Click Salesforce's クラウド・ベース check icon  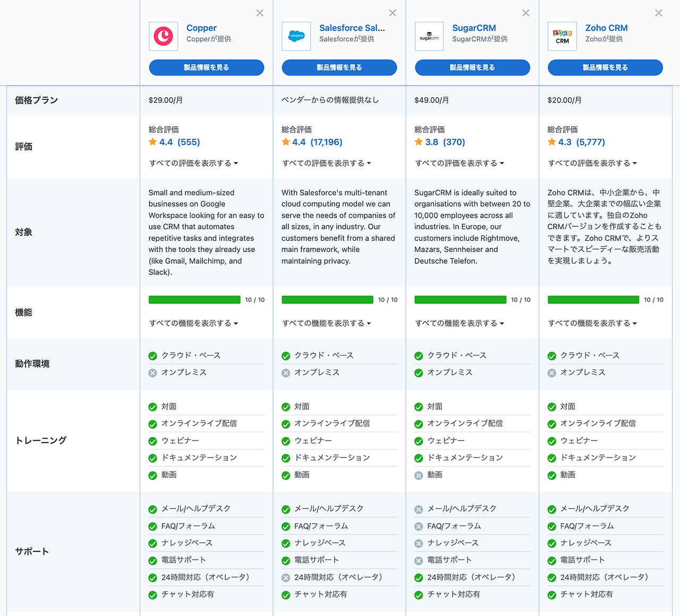286,356
